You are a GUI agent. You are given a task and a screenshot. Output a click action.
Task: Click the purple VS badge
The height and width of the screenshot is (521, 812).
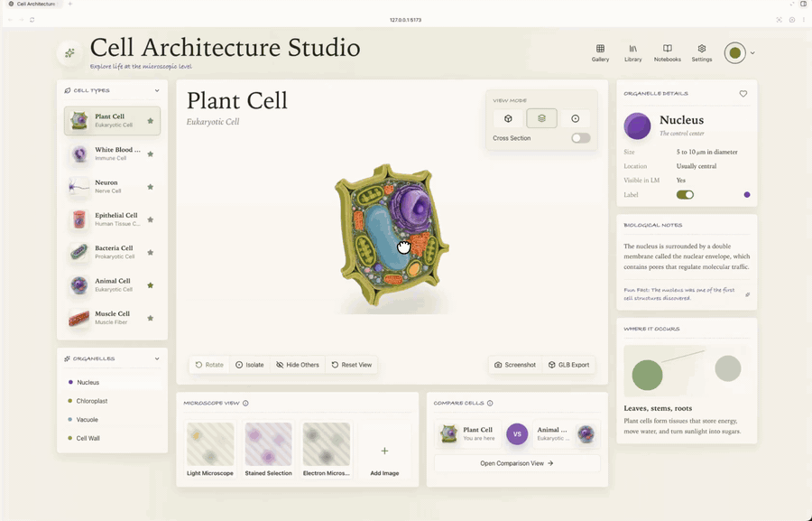(x=517, y=434)
